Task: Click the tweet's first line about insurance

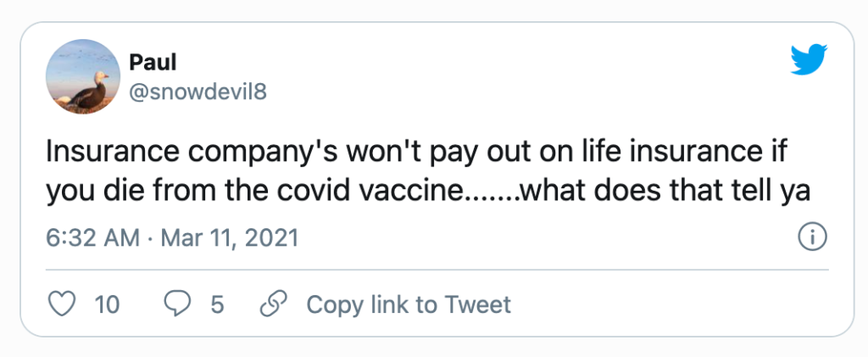Action: pyautogui.click(x=415, y=153)
